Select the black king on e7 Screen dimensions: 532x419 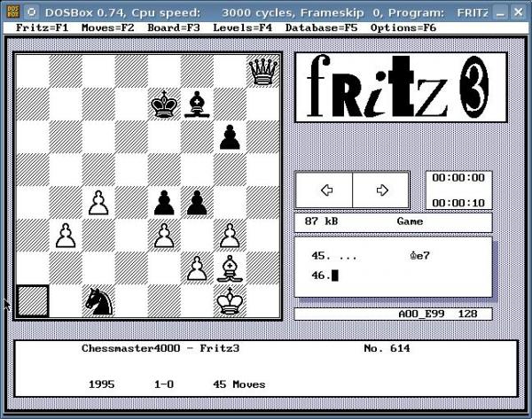click(164, 104)
